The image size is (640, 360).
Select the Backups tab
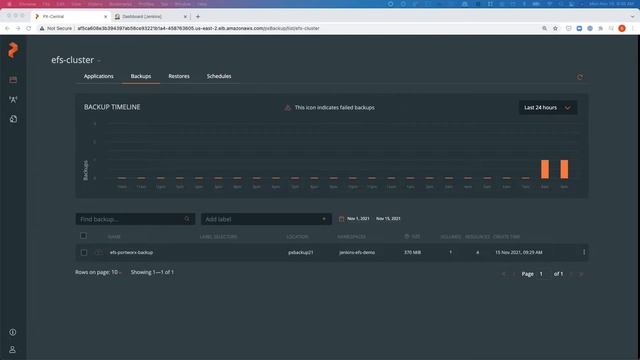[141, 76]
